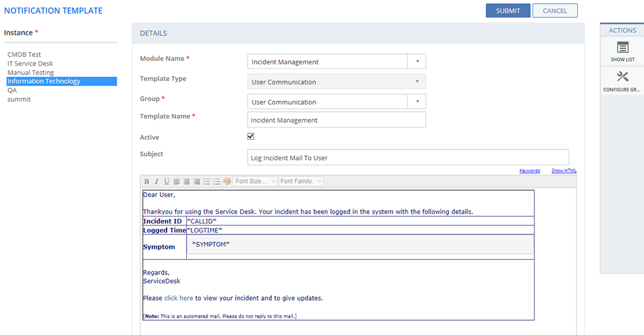Click the Subject input field
The height and width of the screenshot is (335, 644).
[x=408, y=158]
